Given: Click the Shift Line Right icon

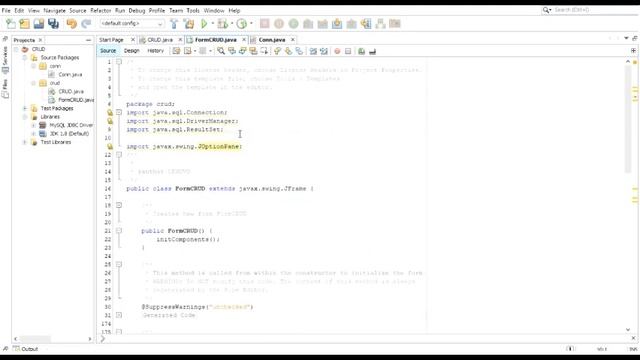Looking at the screenshot, I should coord(324,51).
